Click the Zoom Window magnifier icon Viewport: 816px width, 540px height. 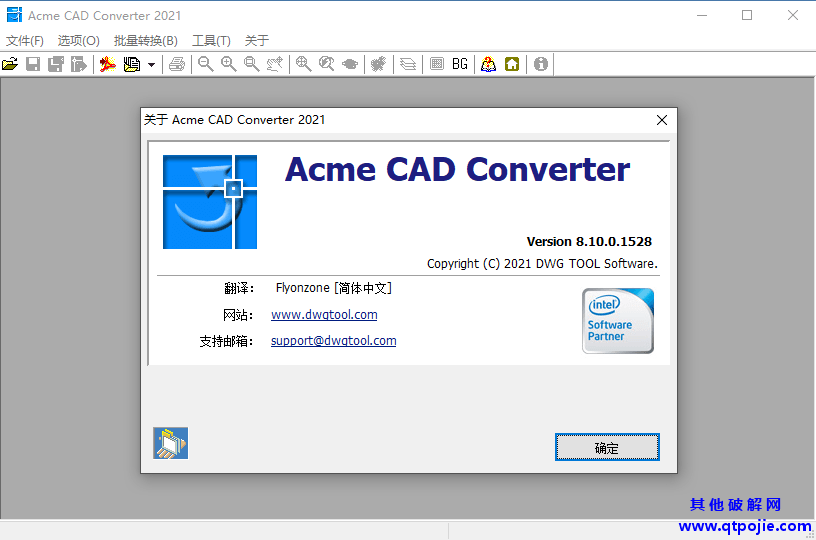click(x=252, y=64)
